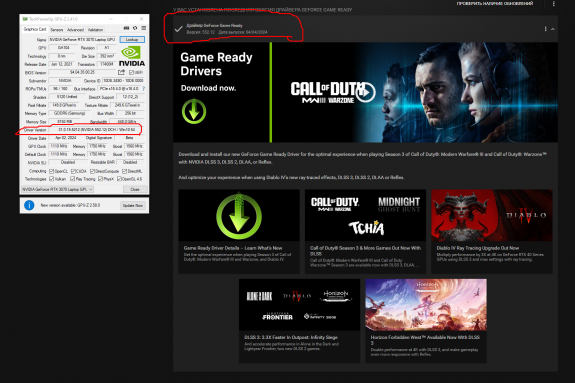Open the Call of Duty Season 3 article card
Screen dimensions: 575x383
click(x=365, y=231)
